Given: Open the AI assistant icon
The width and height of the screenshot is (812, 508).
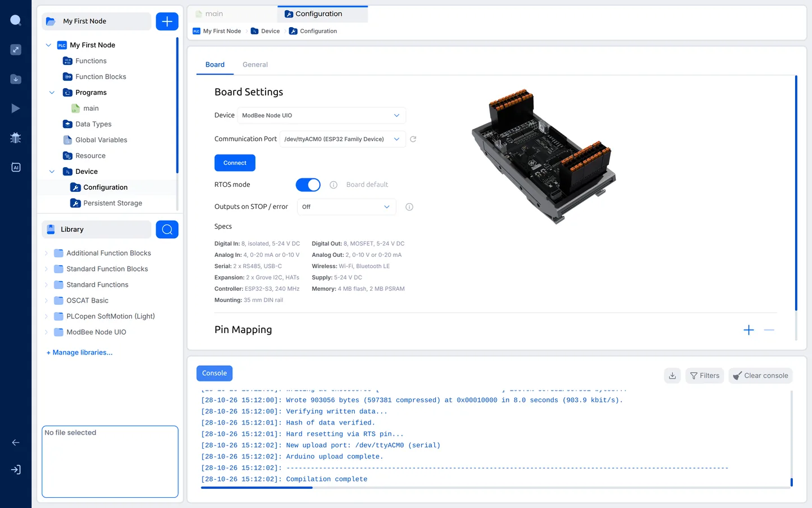Looking at the screenshot, I should (16, 167).
